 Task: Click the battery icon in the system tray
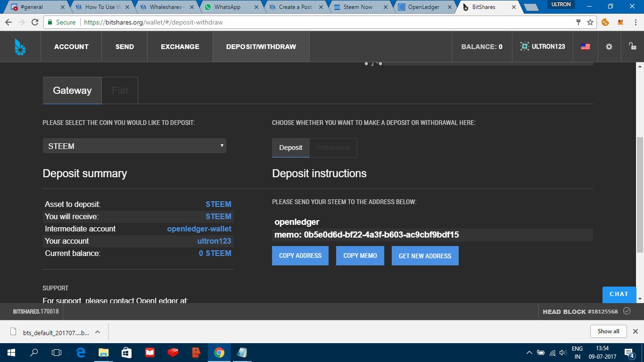pyautogui.click(x=541, y=353)
